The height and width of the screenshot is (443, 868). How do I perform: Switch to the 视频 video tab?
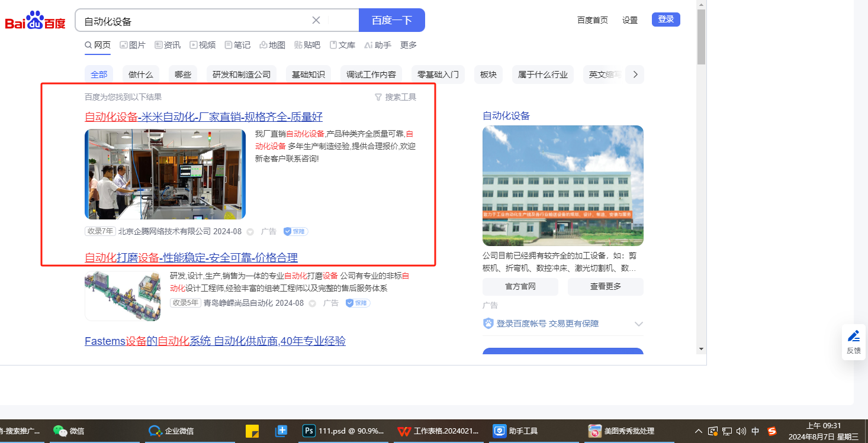[202, 45]
